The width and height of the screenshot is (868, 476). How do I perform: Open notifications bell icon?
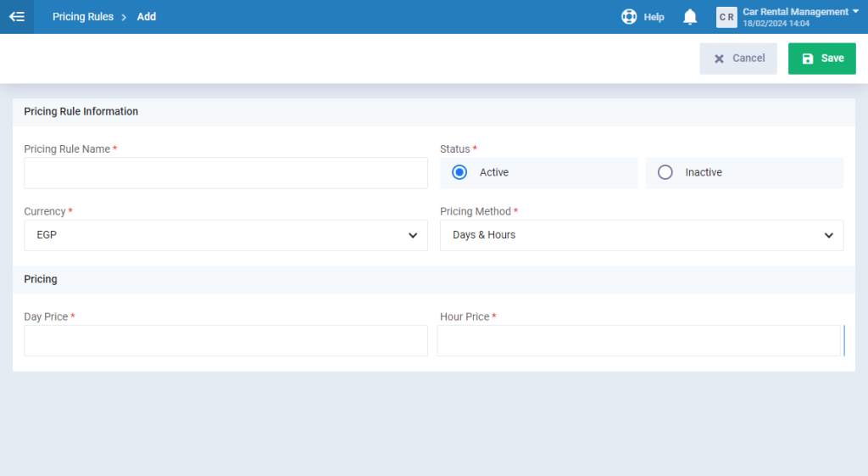click(690, 17)
